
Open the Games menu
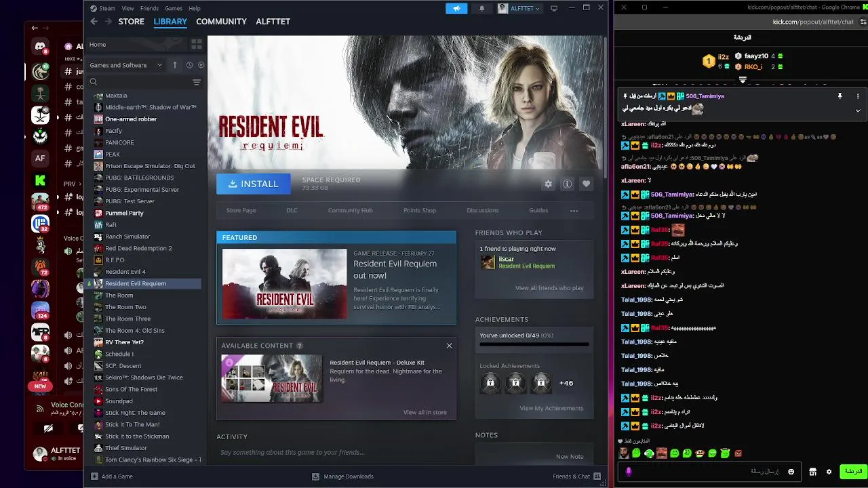coord(174,8)
